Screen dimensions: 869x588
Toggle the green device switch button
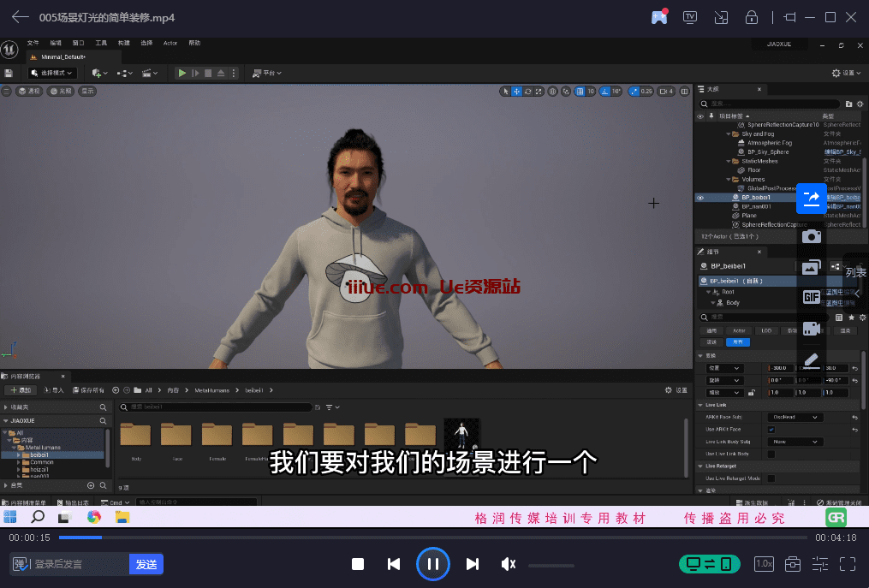(x=709, y=564)
